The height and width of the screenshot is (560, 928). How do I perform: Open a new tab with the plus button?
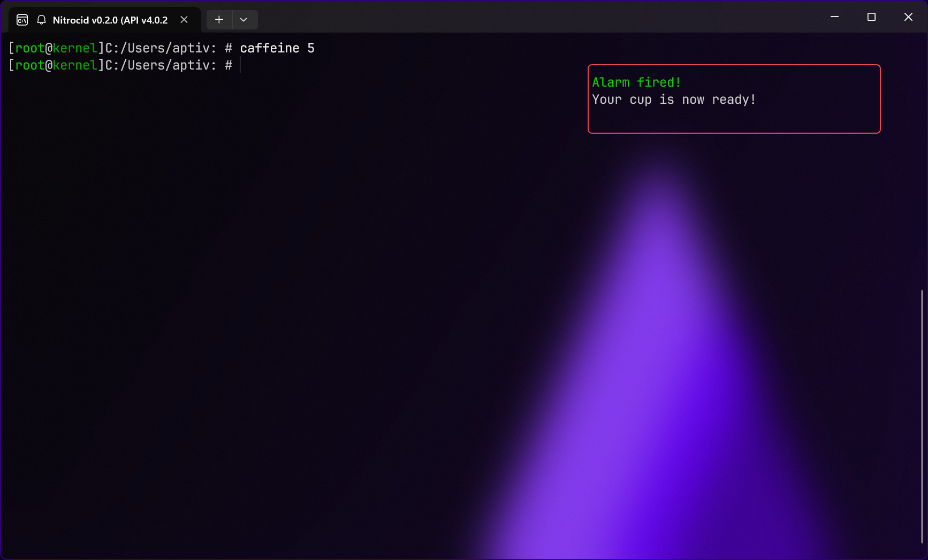219,20
